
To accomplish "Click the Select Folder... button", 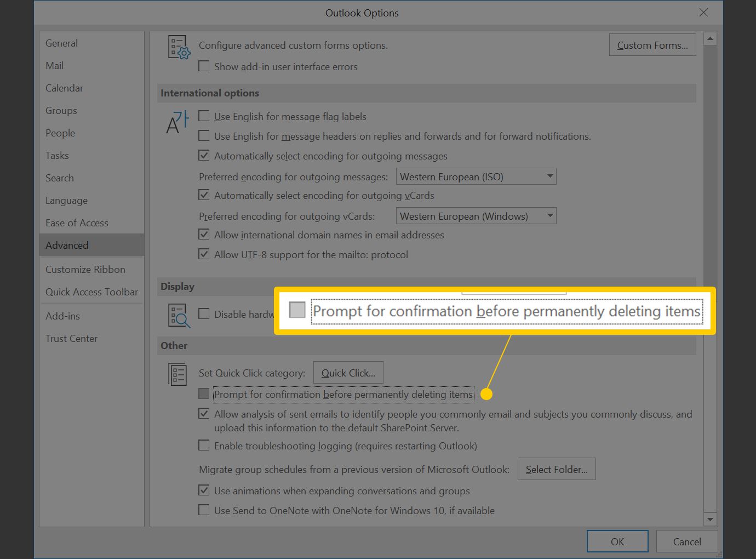I will click(x=557, y=469).
